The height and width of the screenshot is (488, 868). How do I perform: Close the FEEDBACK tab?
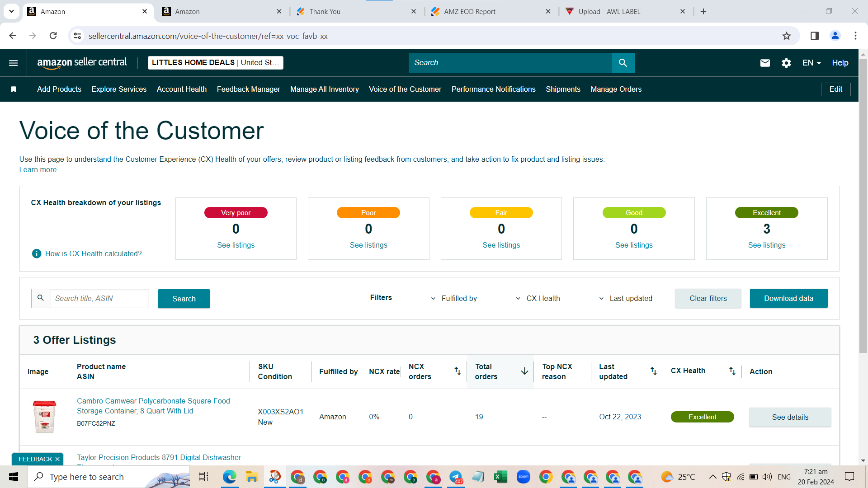[57, 459]
